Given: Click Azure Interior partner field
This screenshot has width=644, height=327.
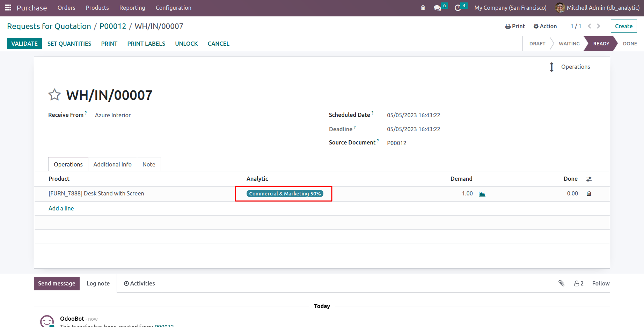Looking at the screenshot, I should pos(113,115).
